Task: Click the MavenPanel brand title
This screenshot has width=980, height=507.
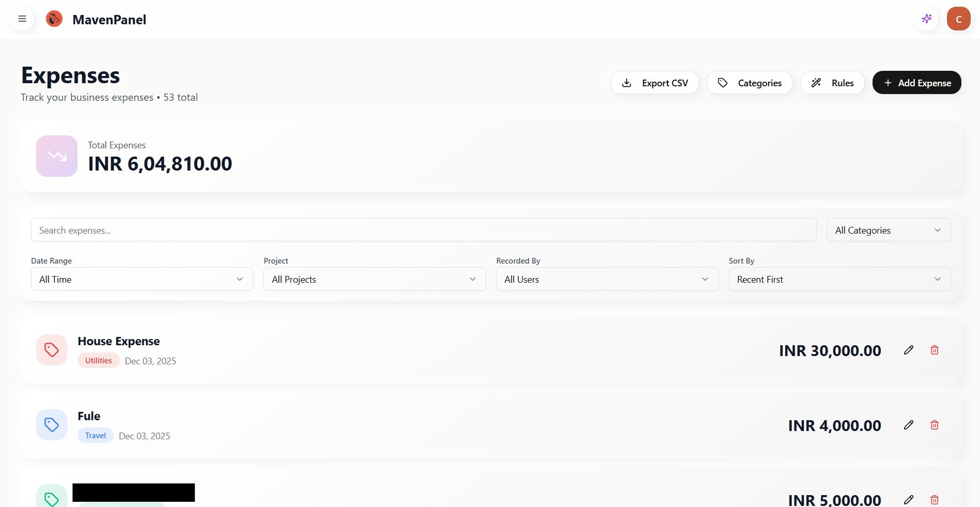Action: [110, 20]
